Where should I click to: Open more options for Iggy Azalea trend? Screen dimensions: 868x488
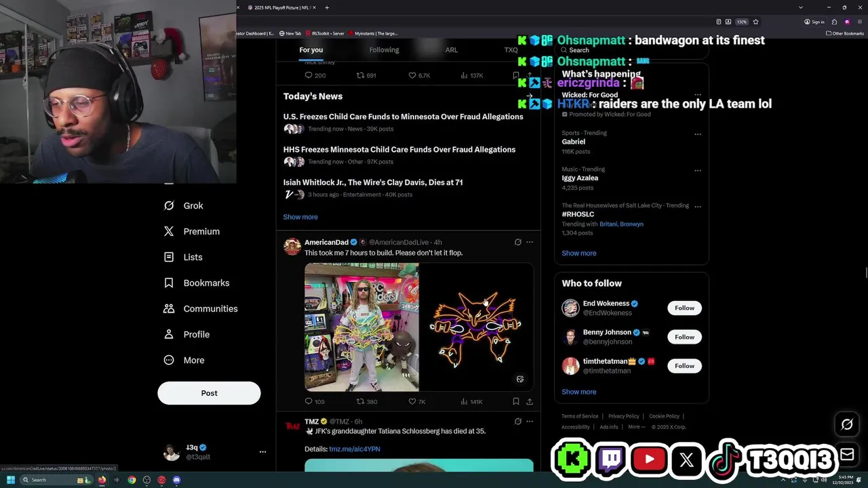tap(697, 170)
